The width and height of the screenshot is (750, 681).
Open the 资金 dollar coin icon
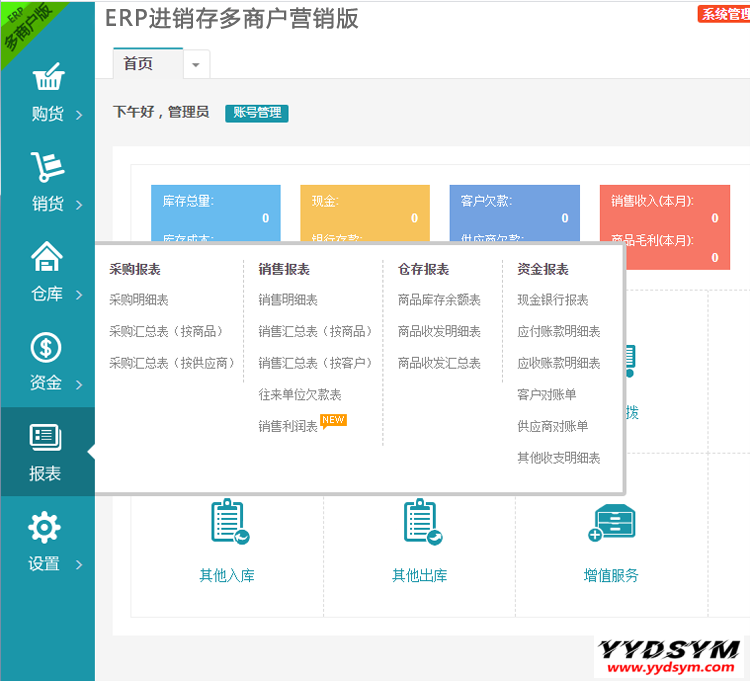(46, 347)
